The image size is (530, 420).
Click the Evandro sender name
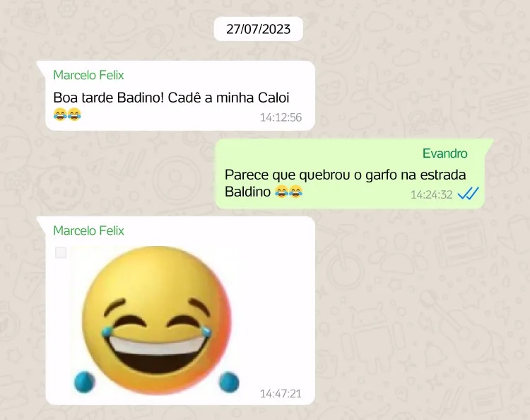[x=444, y=153]
